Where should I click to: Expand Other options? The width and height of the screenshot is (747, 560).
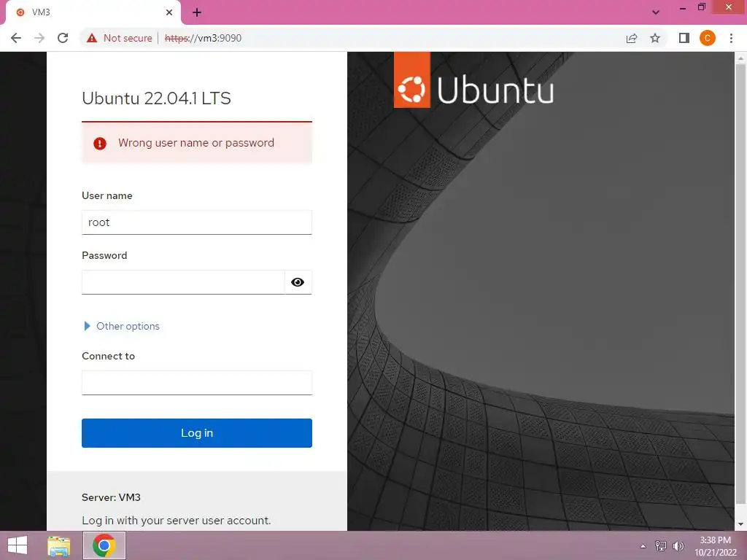coord(122,326)
